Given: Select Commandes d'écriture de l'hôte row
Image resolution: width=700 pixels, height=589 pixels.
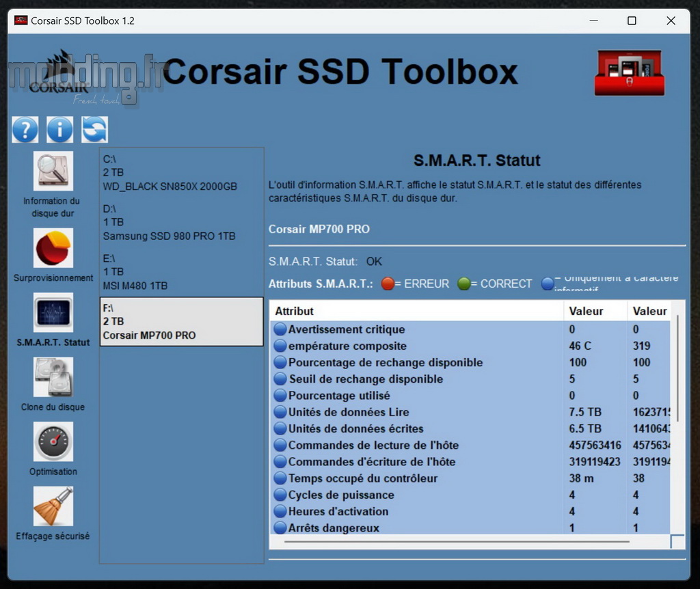Looking at the screenshot, I should [470, 461].
